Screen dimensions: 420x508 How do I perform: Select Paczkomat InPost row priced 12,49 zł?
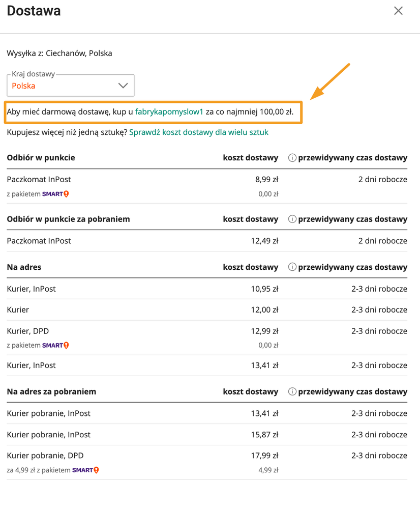click(39, 240)
